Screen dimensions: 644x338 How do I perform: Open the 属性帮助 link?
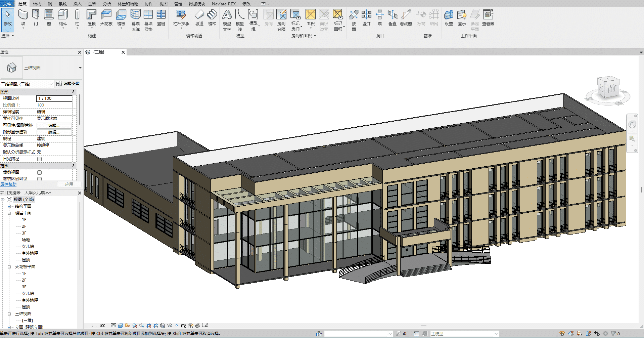8,184
